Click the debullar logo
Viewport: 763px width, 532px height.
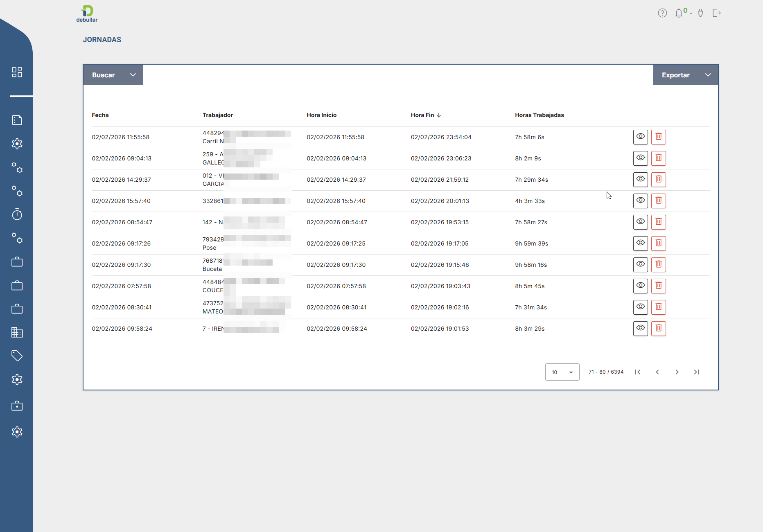(x=87, y=14)
